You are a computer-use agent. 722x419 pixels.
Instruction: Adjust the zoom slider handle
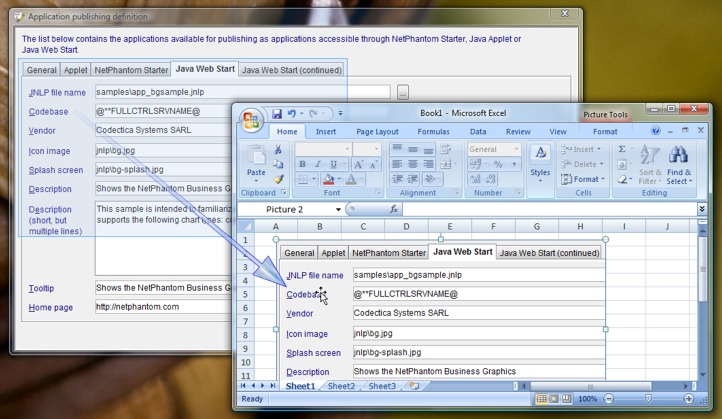tap(648, 399)
